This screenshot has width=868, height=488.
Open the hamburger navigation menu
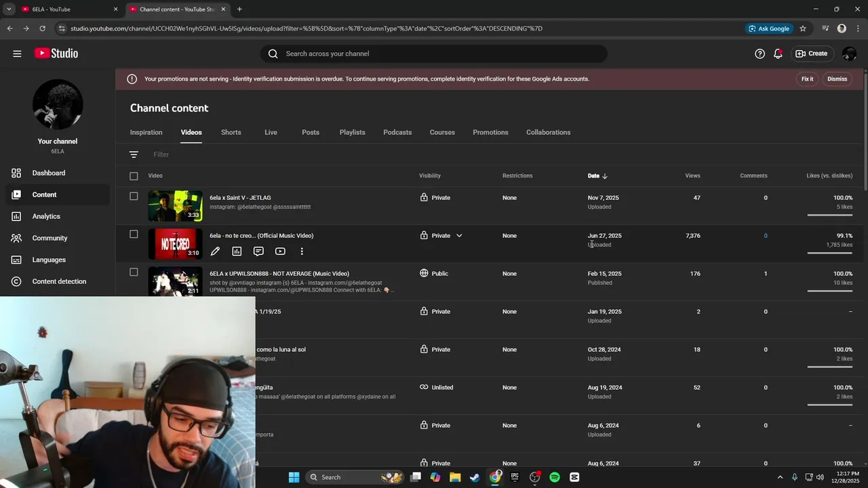pos(17,54)
